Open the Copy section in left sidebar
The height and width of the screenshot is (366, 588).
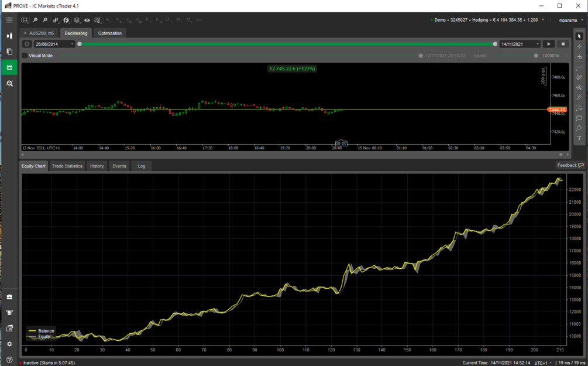click(x=9, y=52)
